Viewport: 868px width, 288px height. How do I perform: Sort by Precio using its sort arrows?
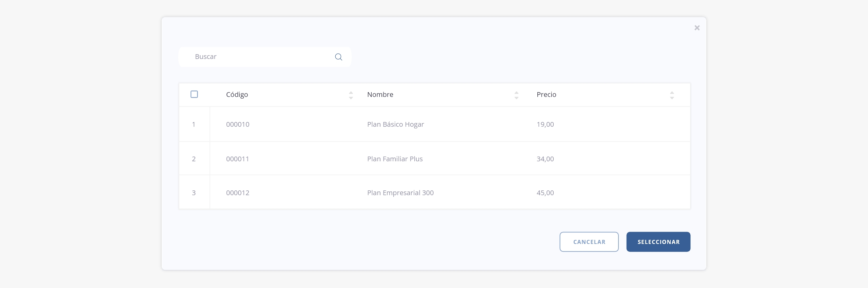point(672,95)
